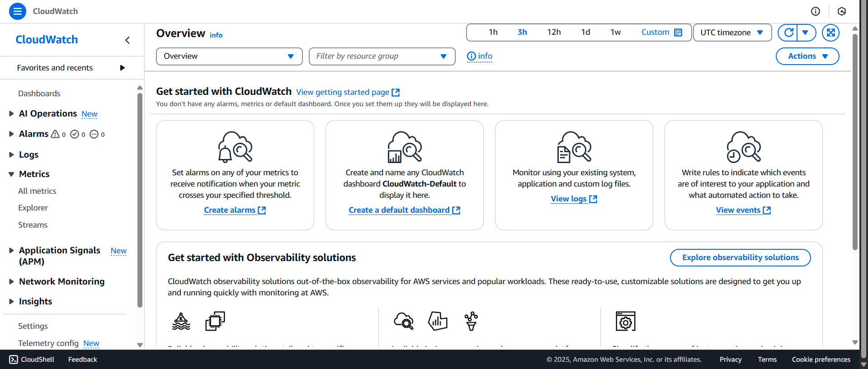Open All metrics in sidebar
868x369 pixels.
pos(37,191)
